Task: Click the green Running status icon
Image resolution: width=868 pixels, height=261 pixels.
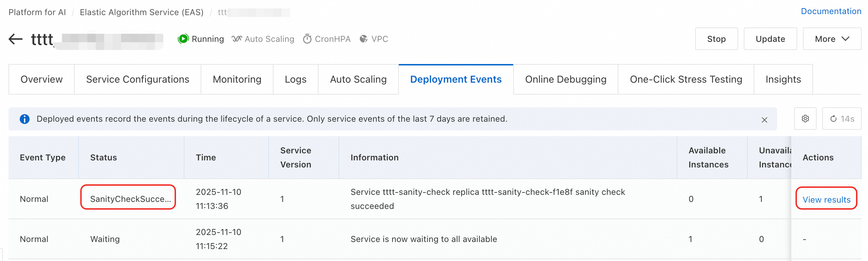Action: (x=183, y=39)
